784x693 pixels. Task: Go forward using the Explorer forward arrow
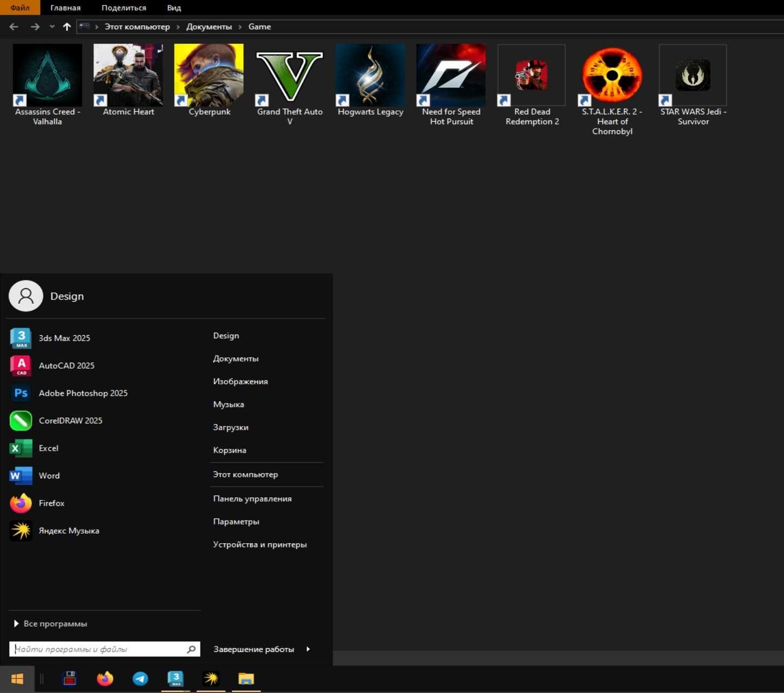(35, 26)
